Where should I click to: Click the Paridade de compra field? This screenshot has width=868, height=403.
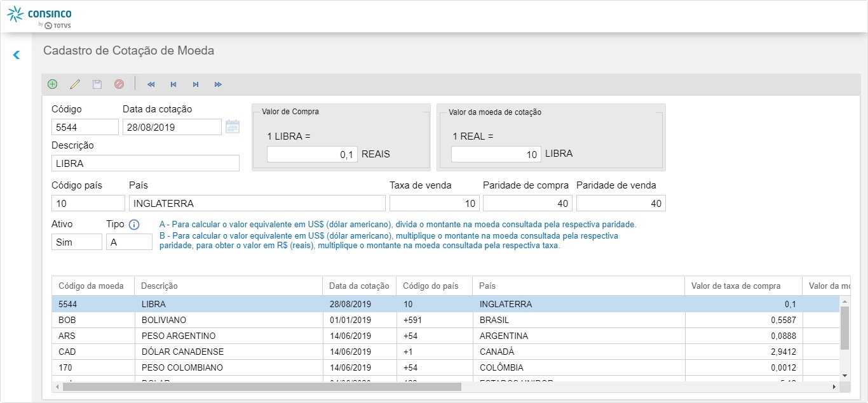click(x=527, y=203)
